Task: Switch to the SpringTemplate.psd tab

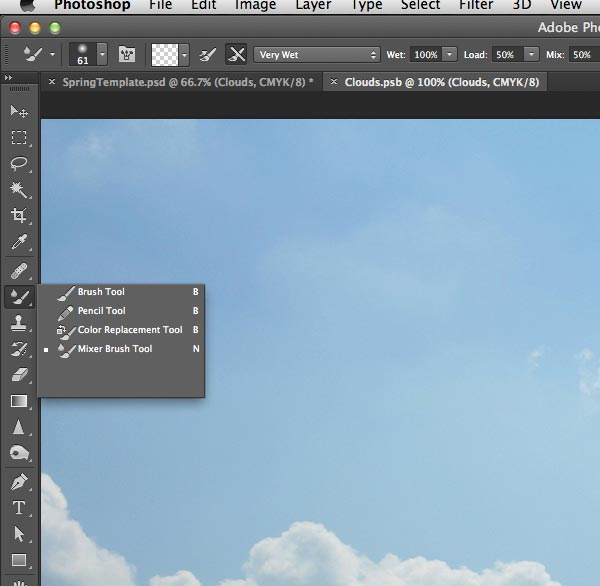Action: tap(187, 82)
